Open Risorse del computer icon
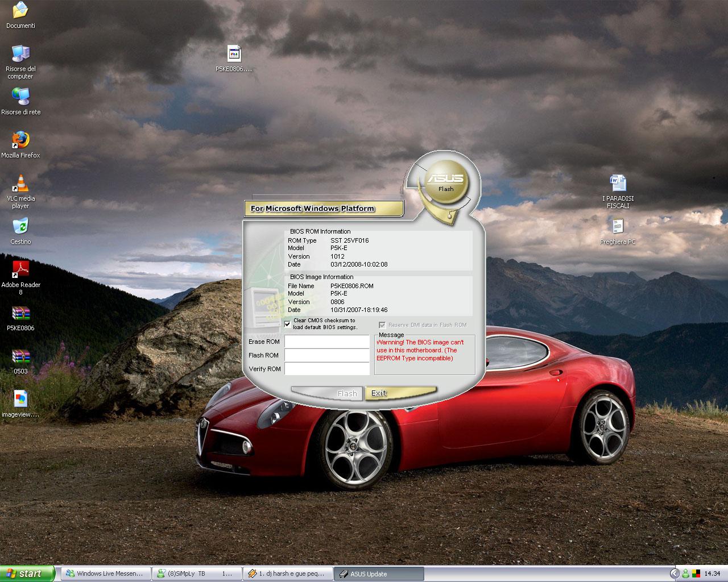The height and width of the screenshot is (582, 728). click(20, 53)
